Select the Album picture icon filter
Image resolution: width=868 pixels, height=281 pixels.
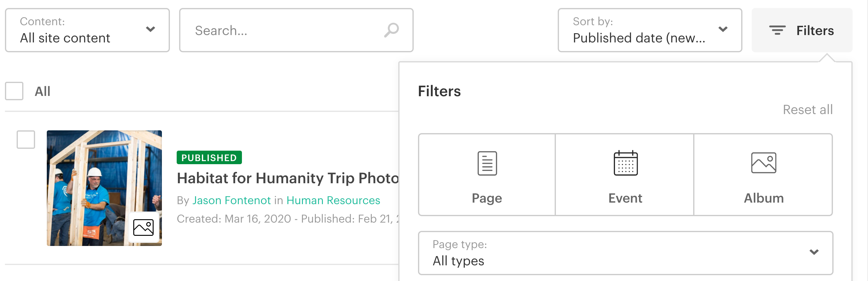763,163
